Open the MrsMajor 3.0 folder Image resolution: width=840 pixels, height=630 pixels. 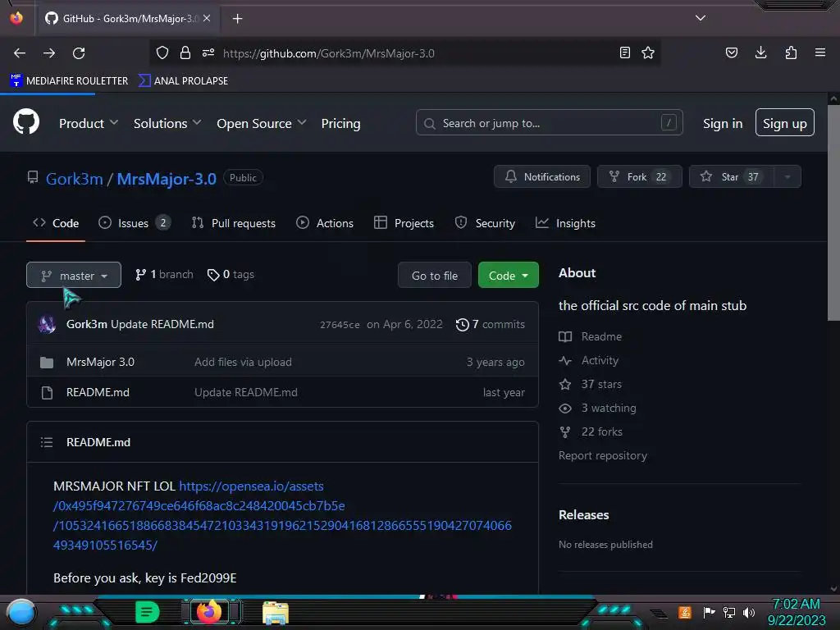[100, 362]
